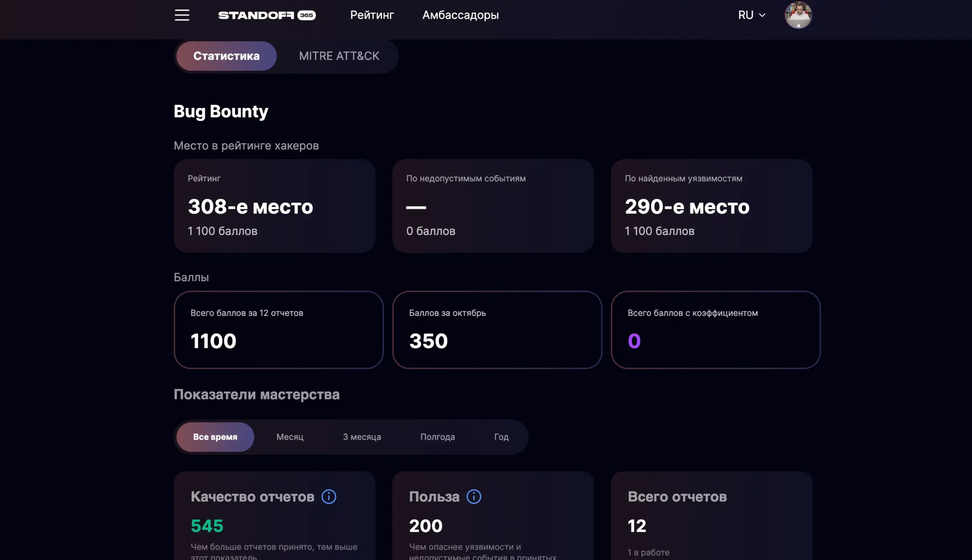Open the user profile avatar
The height and width of the screenshot is (560, 972).
pyautogui.click(x=798, y=15)
